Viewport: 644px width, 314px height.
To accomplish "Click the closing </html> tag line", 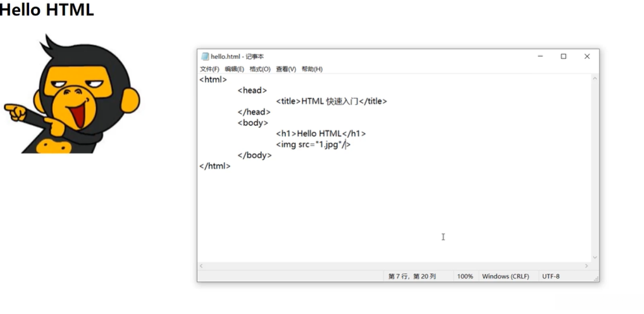I will point(215,166).
